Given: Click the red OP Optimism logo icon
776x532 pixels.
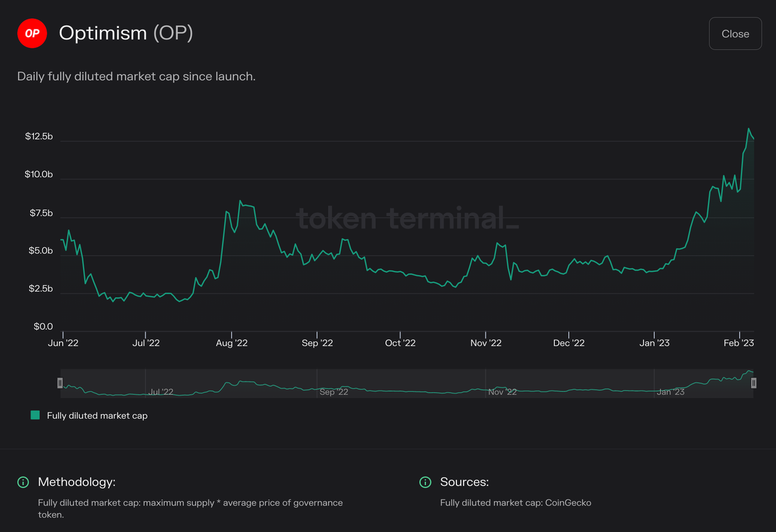Looking at the screenshot, I should pyautogui.click(x=32, y=33).
